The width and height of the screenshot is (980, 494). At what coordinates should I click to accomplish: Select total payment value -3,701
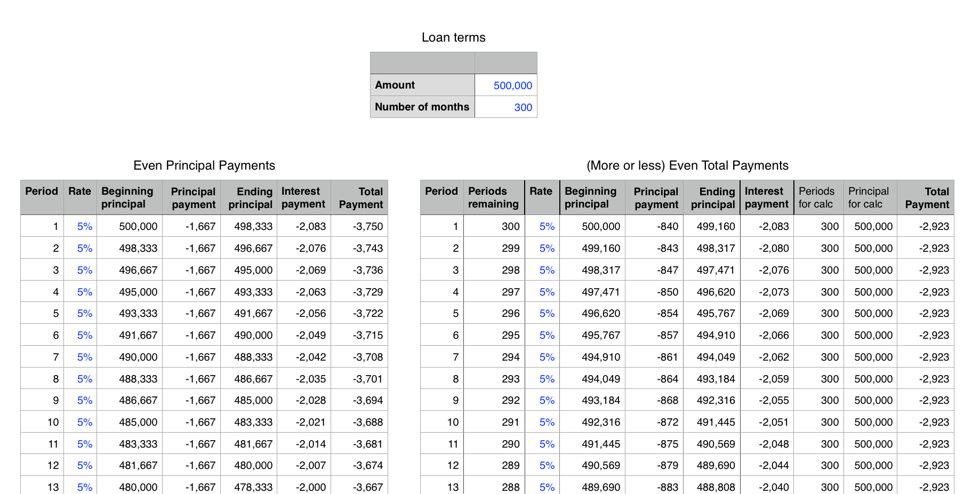tap(359, 379)
